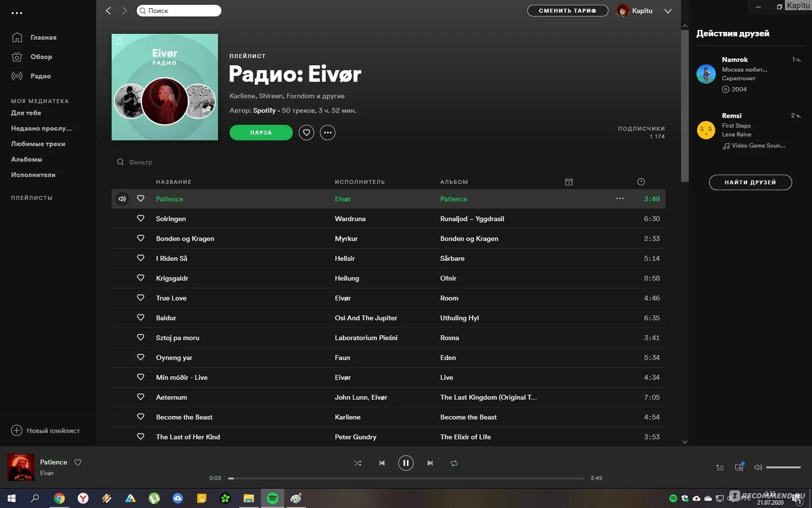
Task: Open Chrome from the taskbar
Action: 59,498
